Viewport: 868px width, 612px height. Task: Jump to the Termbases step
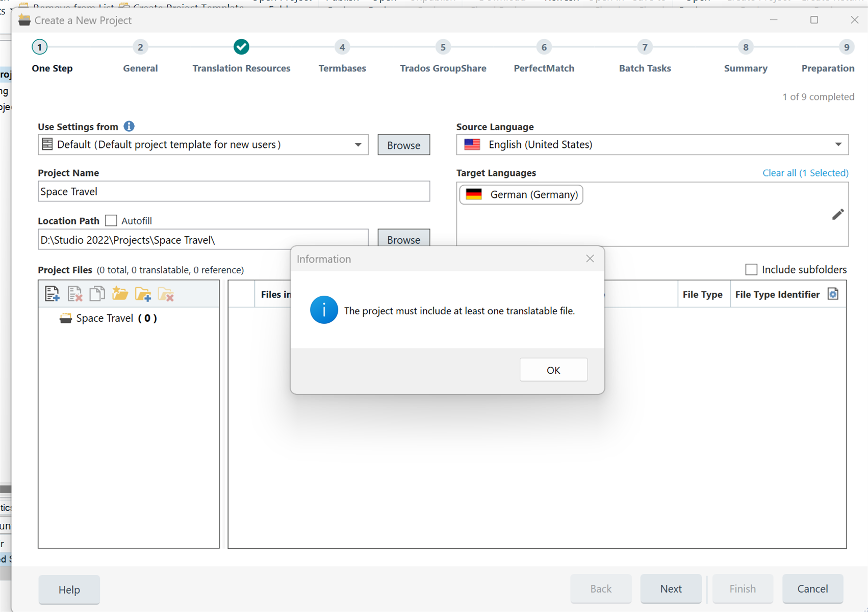tap(342, 57)
